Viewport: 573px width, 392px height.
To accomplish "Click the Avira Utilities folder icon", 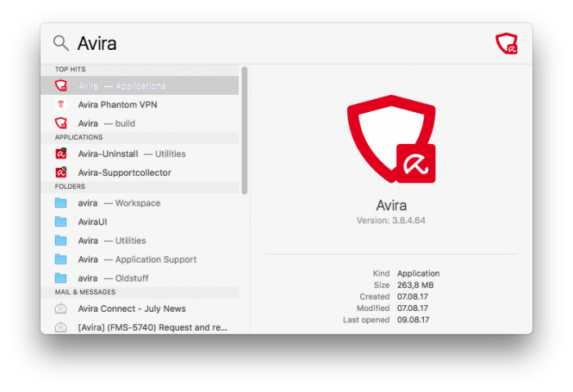I will click(x=61, y=241).
